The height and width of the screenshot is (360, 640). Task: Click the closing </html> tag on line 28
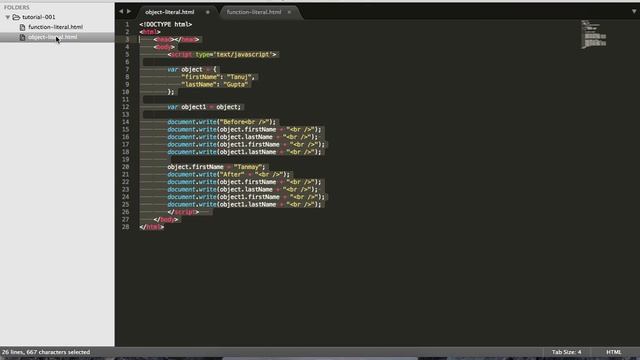[151, 227]
